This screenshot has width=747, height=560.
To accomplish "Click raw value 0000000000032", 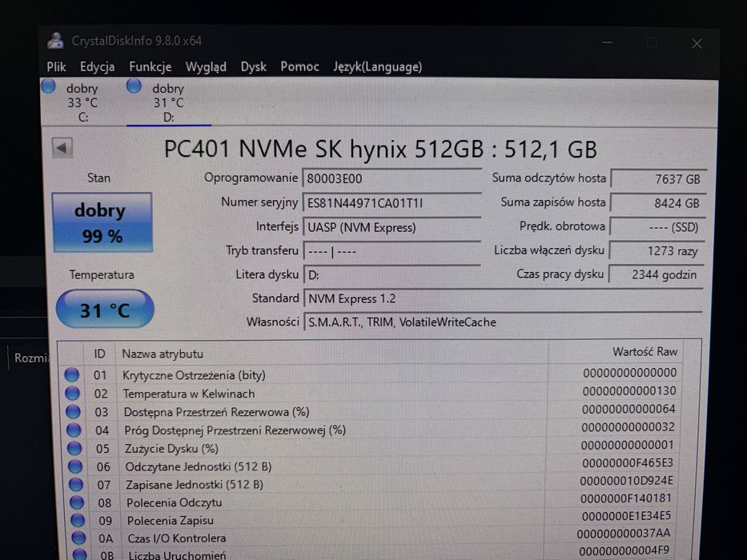I will click(628, 427).
